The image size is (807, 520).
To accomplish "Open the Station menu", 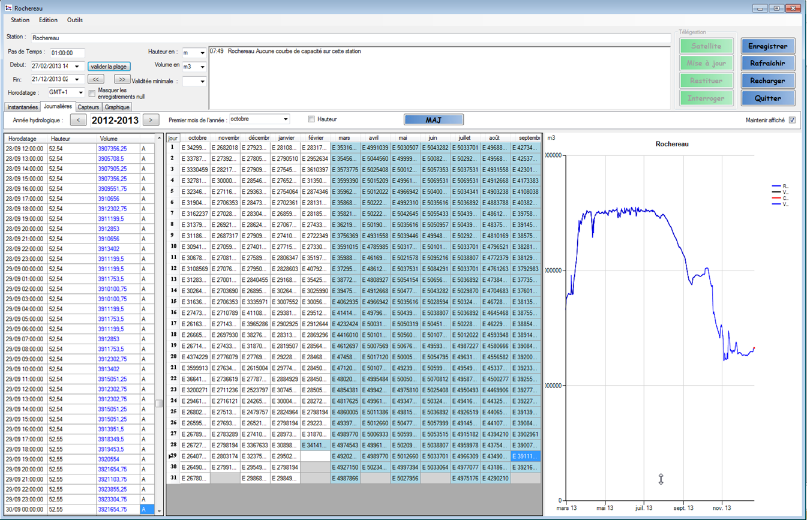I will point(20,20).
